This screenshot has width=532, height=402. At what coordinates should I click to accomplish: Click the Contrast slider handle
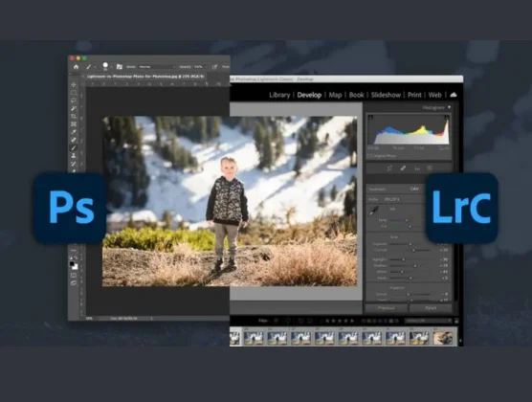click(x=413, y=250)
